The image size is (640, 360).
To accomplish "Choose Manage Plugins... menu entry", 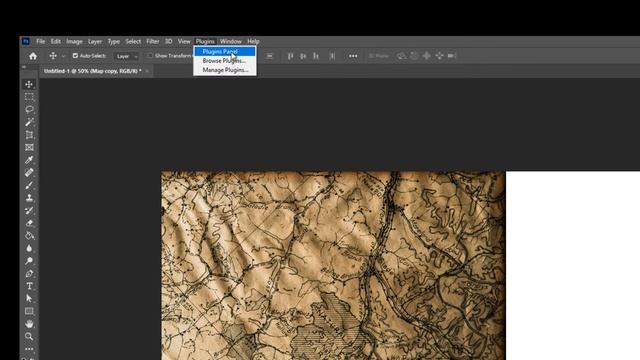I will [225, 70].
